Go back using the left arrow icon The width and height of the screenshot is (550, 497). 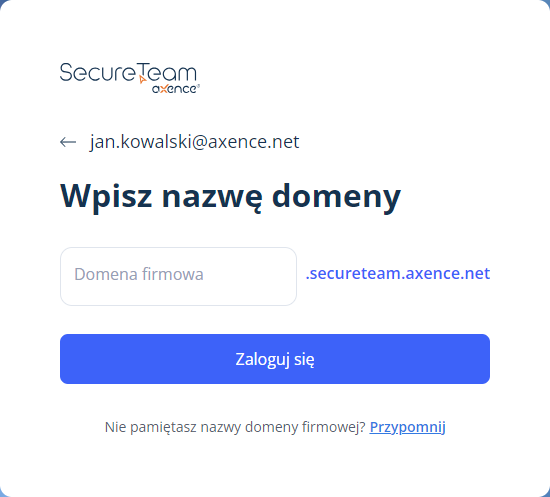68,142
